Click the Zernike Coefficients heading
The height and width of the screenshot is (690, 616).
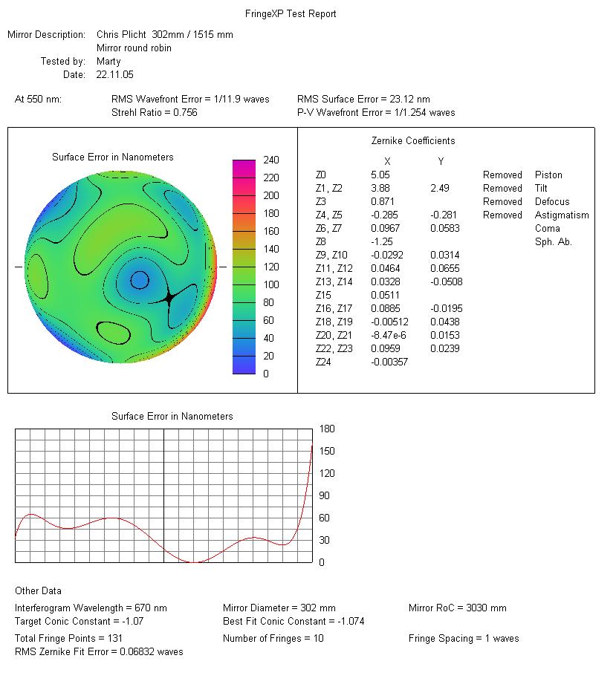pyautogui.click(x=413, y=141)
